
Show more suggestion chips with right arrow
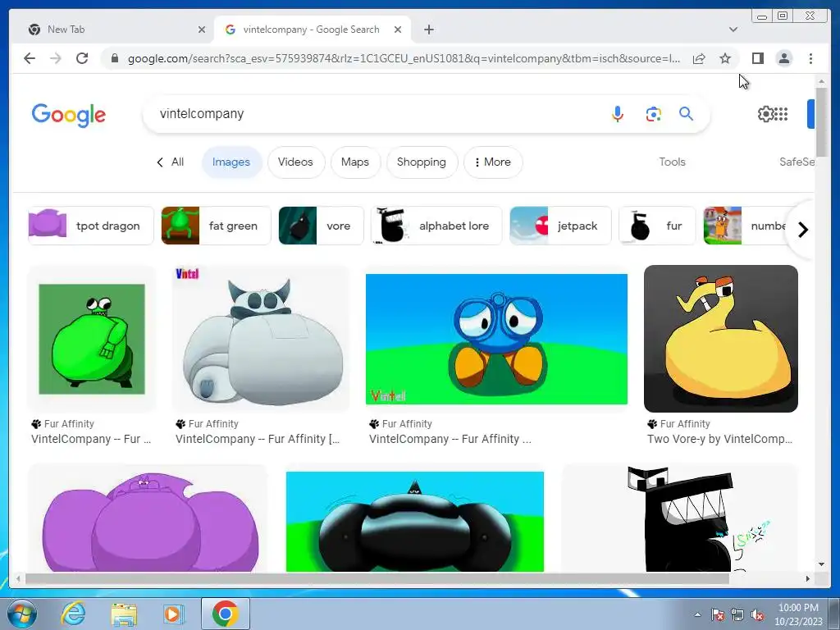[x=802, y=230]
